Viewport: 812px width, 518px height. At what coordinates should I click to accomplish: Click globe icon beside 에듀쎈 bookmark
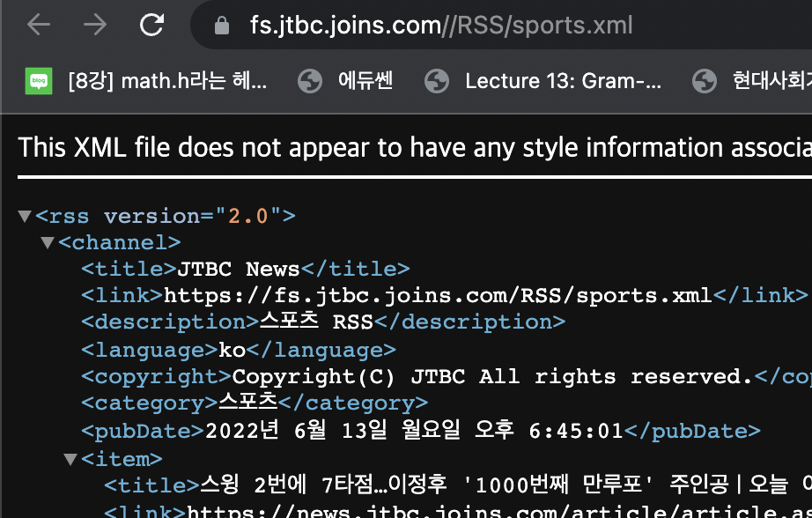click(310, 81)
